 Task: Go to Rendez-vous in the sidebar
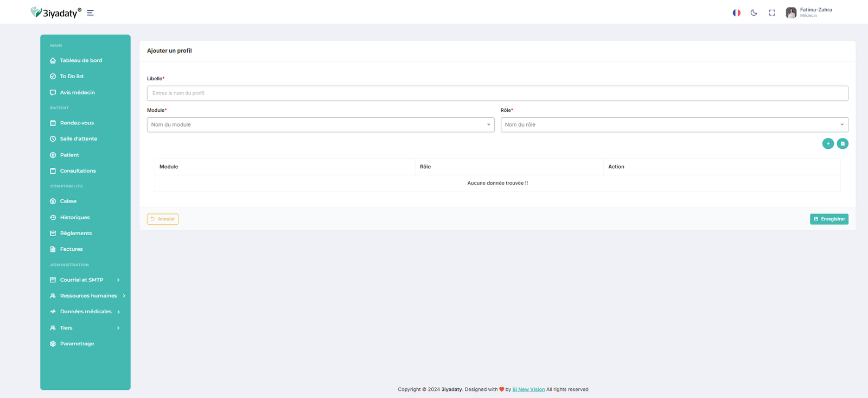(x=76, y=123)
